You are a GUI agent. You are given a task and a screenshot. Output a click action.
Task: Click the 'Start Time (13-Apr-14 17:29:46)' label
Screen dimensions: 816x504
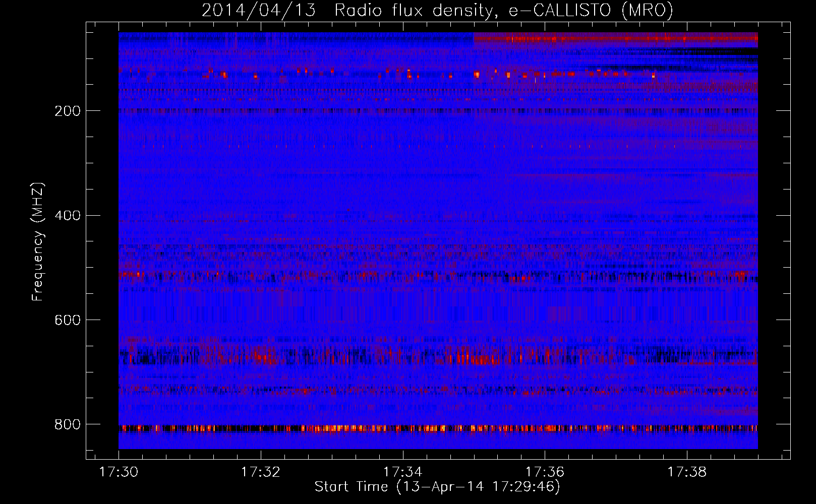tap(437, 487)
